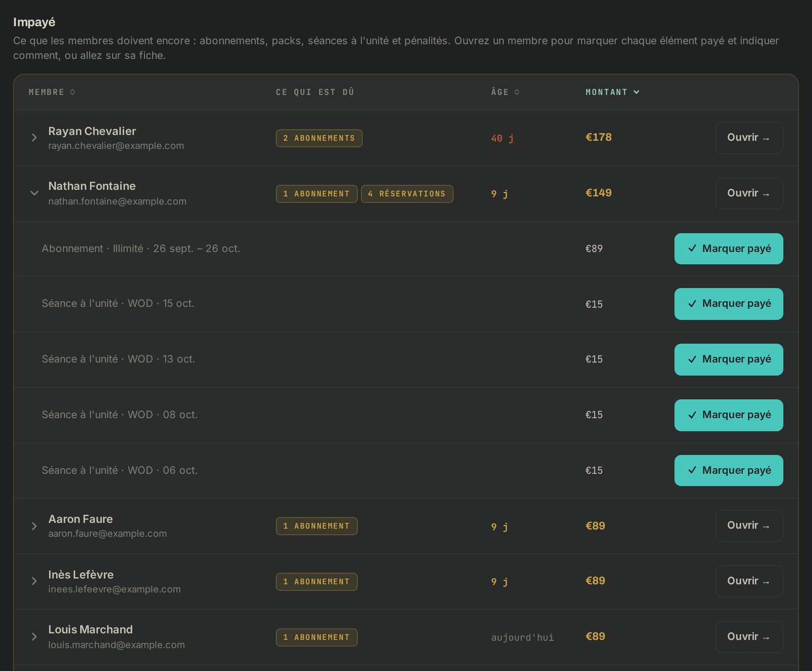Click Louis Marchand's '1 ABONNEMENT' badge
812x671 pixels.
317,638
